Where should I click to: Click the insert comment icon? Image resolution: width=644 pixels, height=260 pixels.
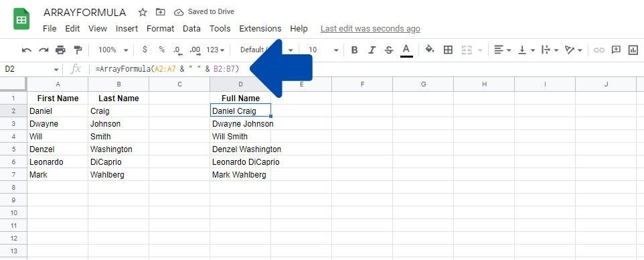pyautogui.click(x=616, y=50)
